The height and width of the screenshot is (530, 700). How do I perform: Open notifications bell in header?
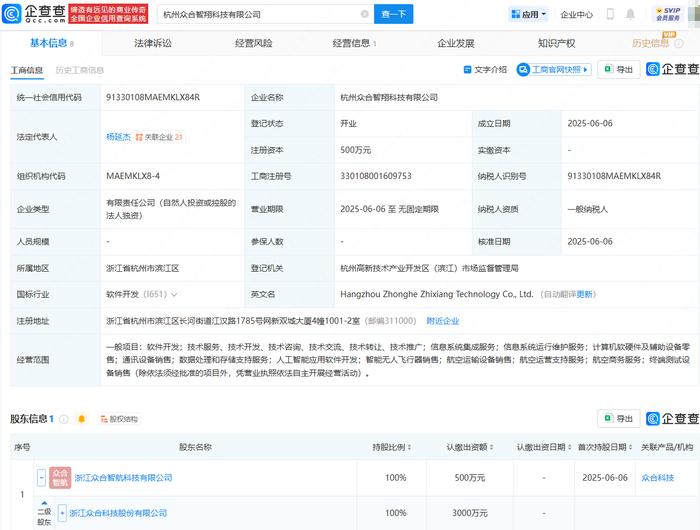pos(630,14)
